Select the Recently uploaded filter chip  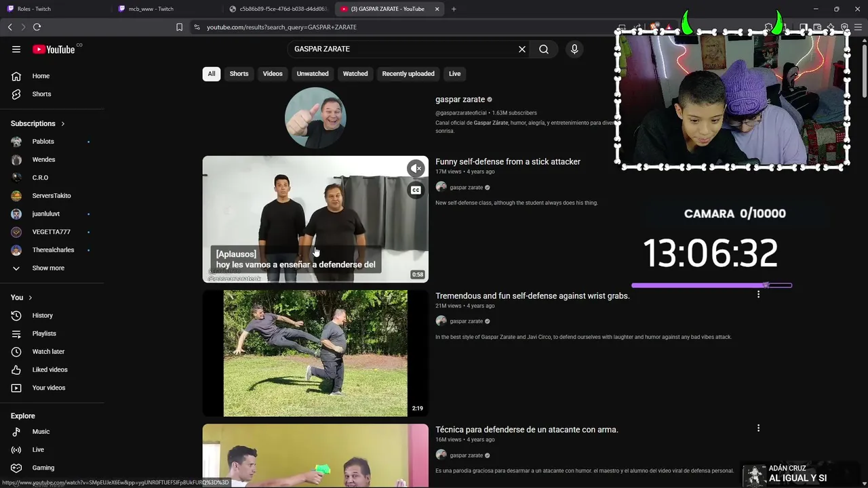(408, 74)
